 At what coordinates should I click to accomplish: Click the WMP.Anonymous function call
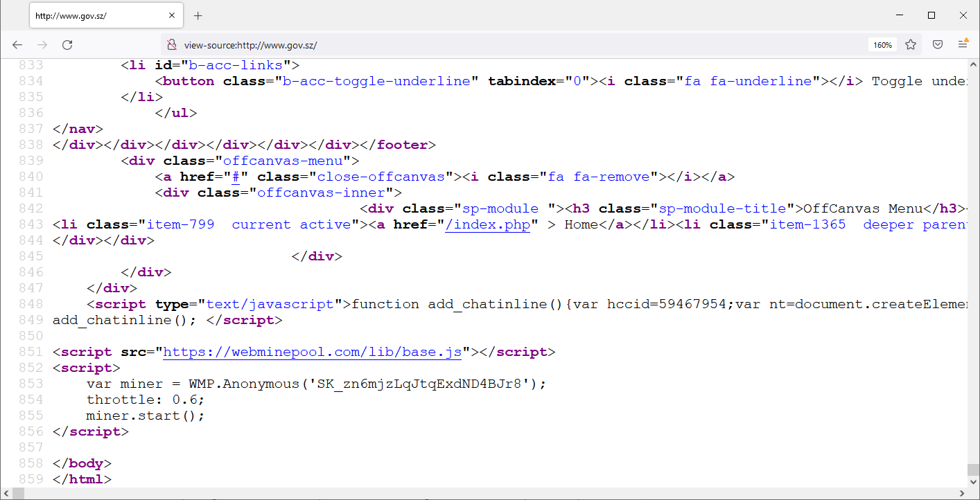245,384
